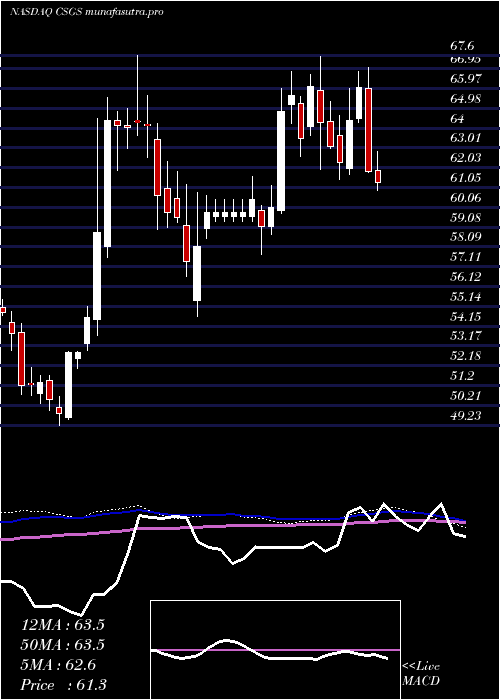
Task: Click the 54.15 price axis label
Action: pos(466,317)
